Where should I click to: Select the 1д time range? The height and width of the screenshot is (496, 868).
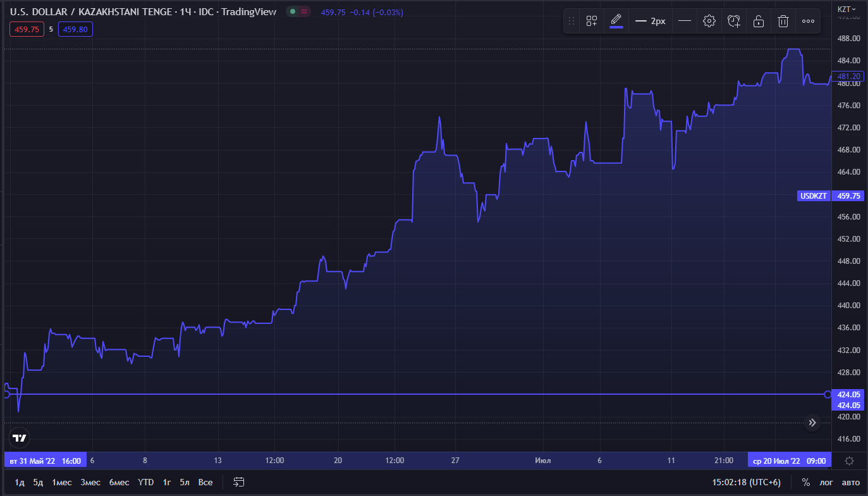[20, 482]
